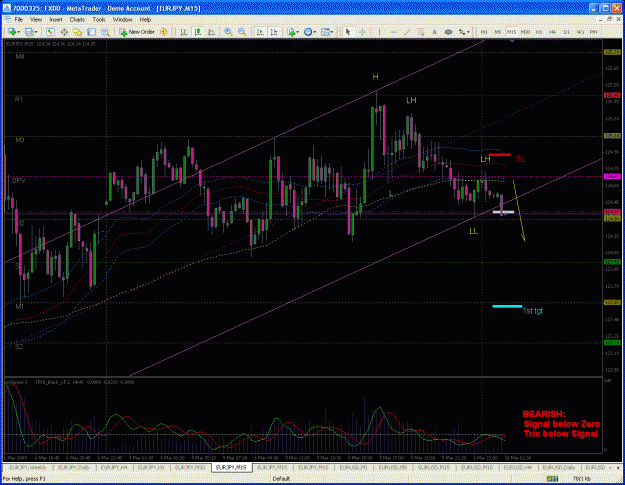This screenshot has height=485, width=625.
Task: Switch timeframe to W1
Action: click(580, 32)
